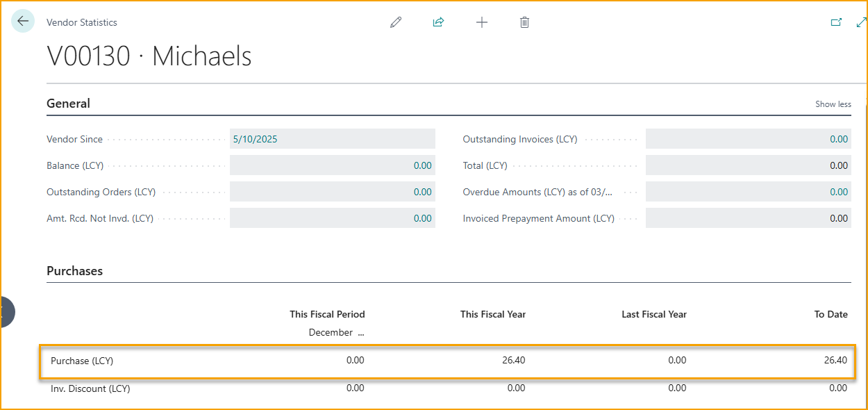Image resolution: width=868 pixels, height=410 pixels.
Task: Expand the truncated December period text
Action: click(x=337, y=333)
